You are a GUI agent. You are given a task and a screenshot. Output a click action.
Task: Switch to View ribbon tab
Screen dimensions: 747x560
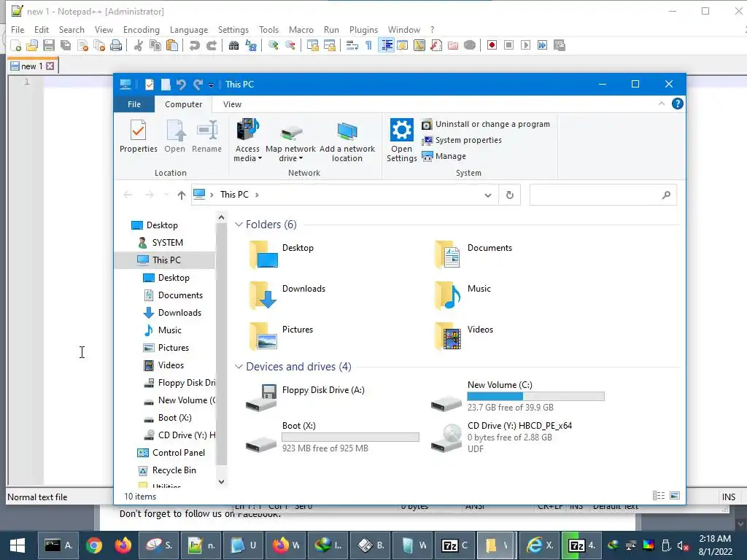click(232, 104)
